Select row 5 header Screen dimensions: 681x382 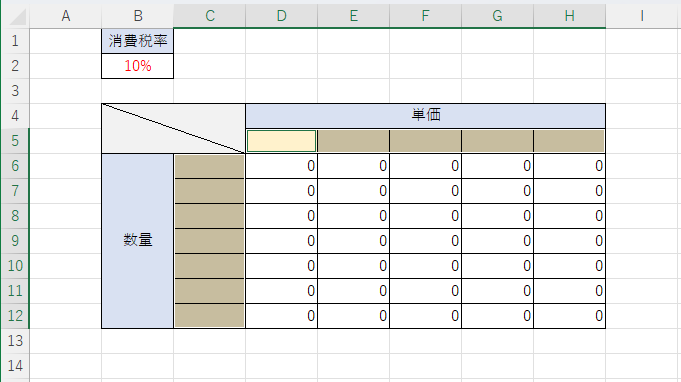click(x=15, y=141)
